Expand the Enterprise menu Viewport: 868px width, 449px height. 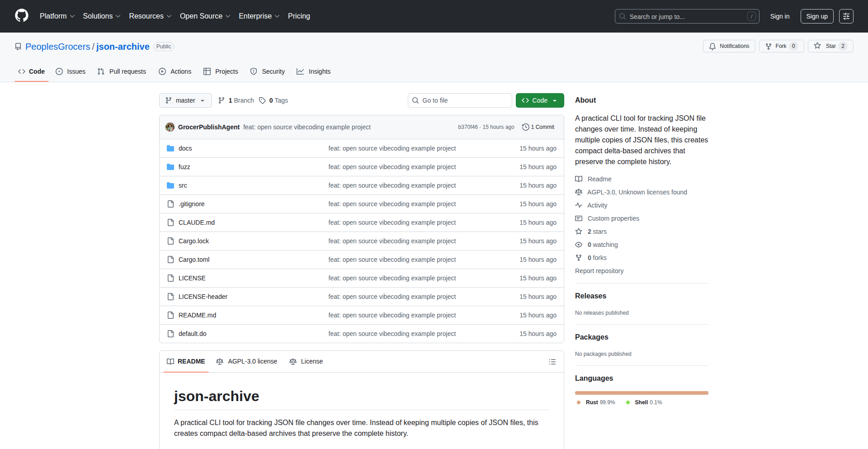click(259, 16)
